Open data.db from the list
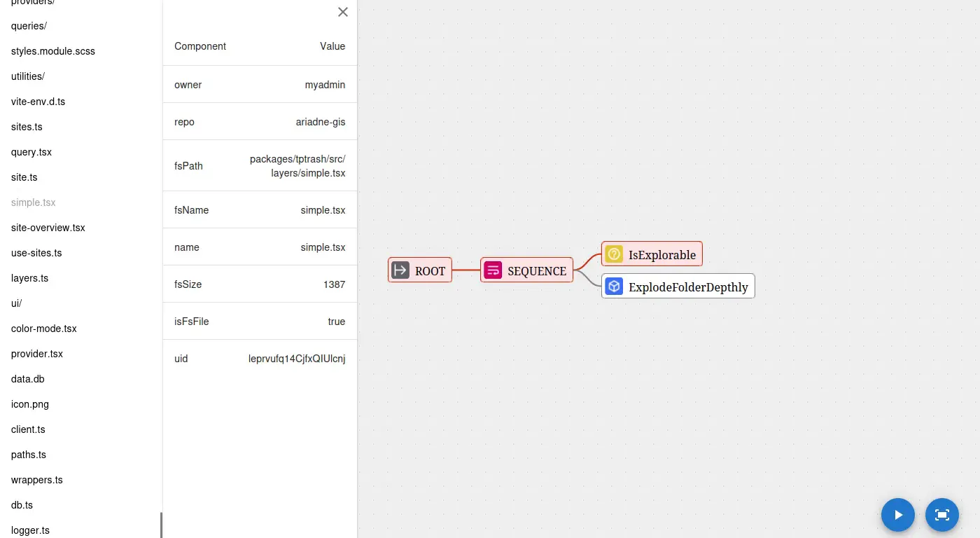Viewport: 980px width, 538px height. coord(28,379)
